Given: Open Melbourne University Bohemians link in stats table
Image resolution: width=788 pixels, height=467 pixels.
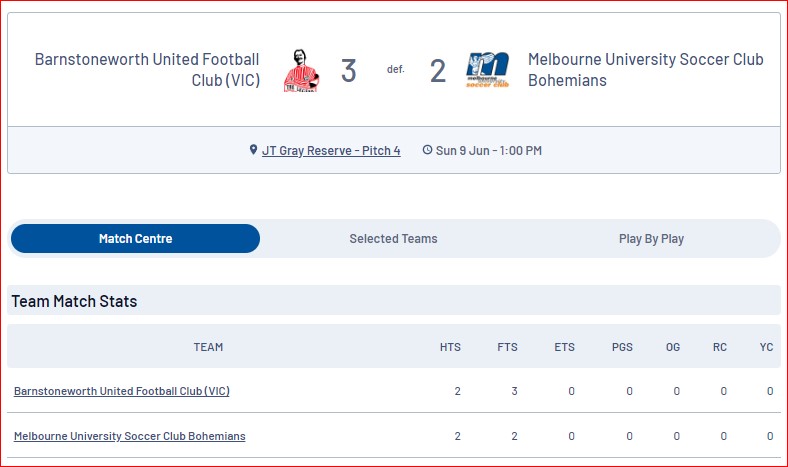Looking at the screenshot, I should (x=130, y=436).
